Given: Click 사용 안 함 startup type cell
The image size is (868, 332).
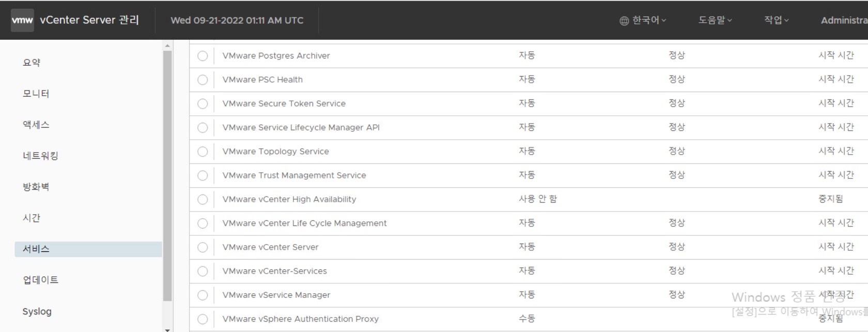Looking at the screenshot, I should 538,199.
